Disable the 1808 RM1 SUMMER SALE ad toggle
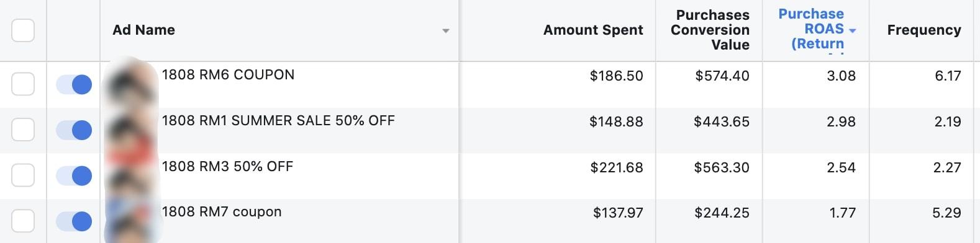Screen dimensions: 980x243 74,130
